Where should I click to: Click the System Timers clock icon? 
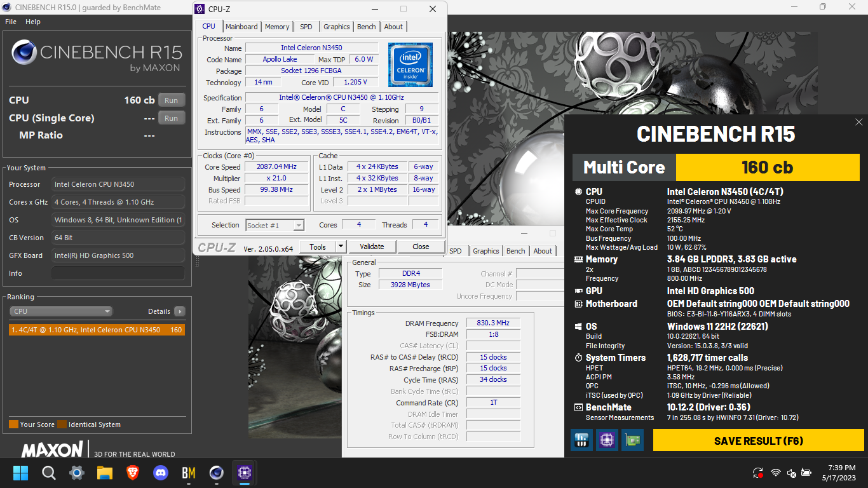[578, 358]
